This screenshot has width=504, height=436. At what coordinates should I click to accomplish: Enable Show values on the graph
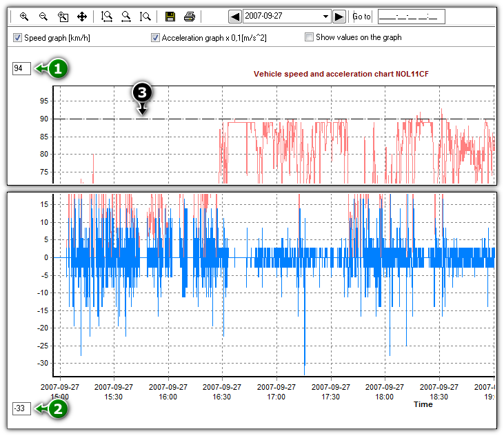309,37
